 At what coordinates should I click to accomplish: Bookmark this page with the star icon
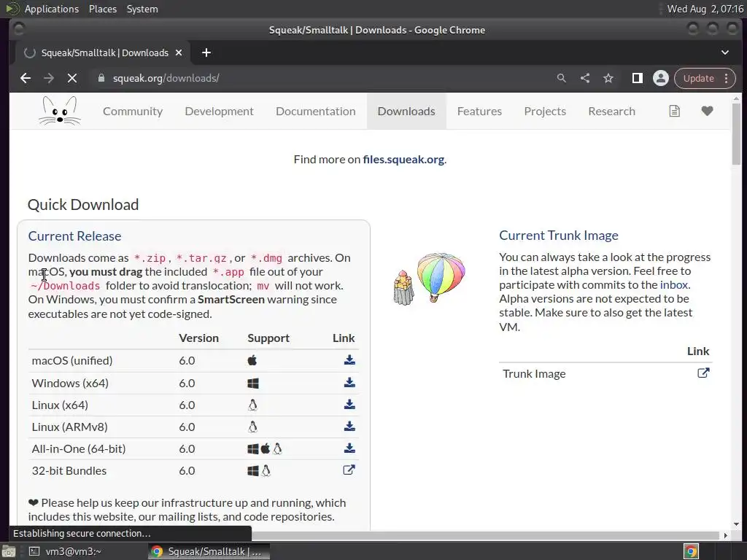[x=608, y=78]
